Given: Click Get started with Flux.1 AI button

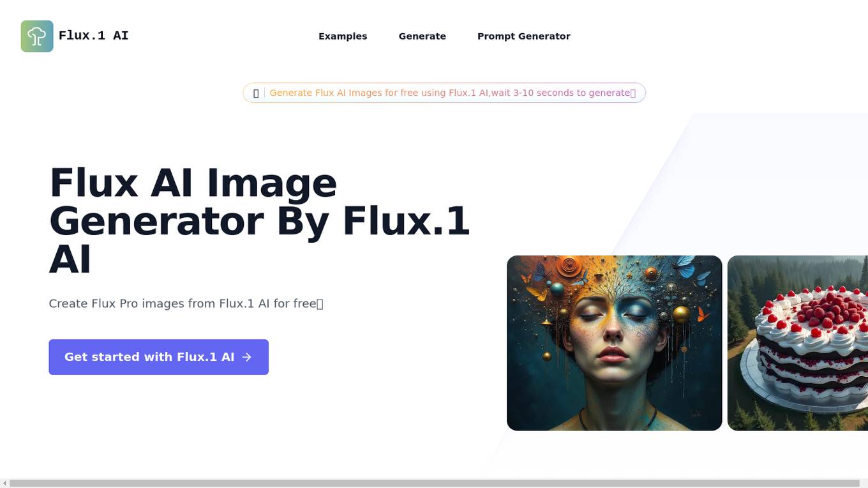Looking at the screenshot, I should [159, 357].
